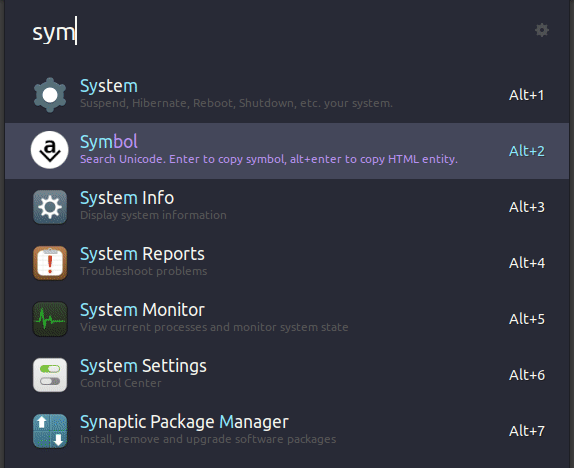Image resolution: width=574 pixels, height=468 pixels.
Task: Click the Alt+2 shortcut label
Action: (527, 151)
